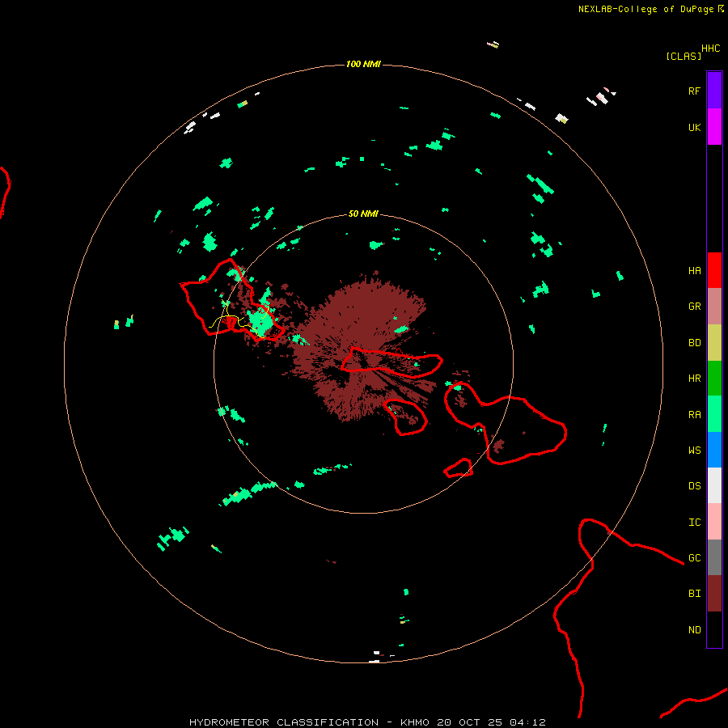Click the RA light green legend swatch
728x728 pixels.
[714, 414]
